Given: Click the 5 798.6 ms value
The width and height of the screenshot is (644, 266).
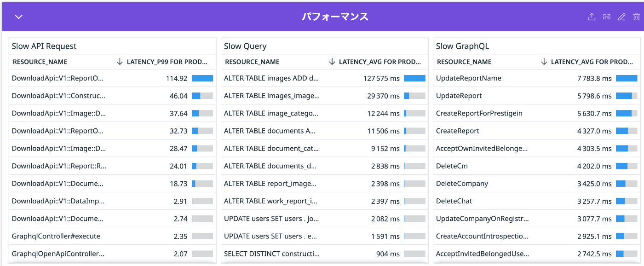Looking at the screenshot, I should pyautogui.click(x=594, y=96).
